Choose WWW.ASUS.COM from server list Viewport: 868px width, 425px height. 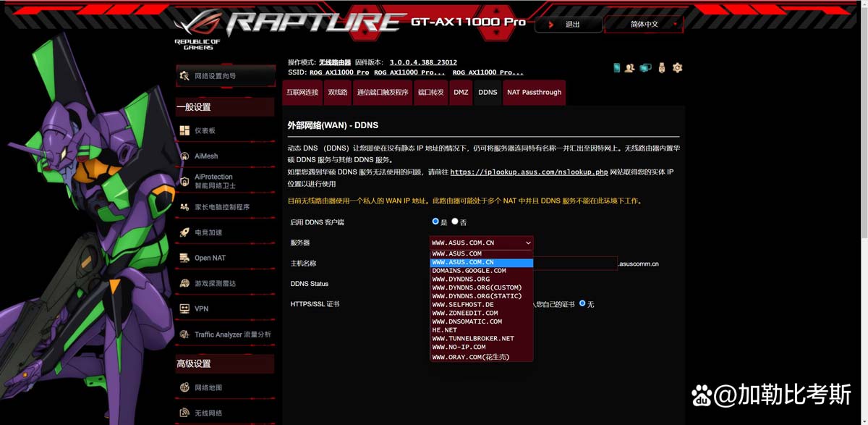coord(482,254)
